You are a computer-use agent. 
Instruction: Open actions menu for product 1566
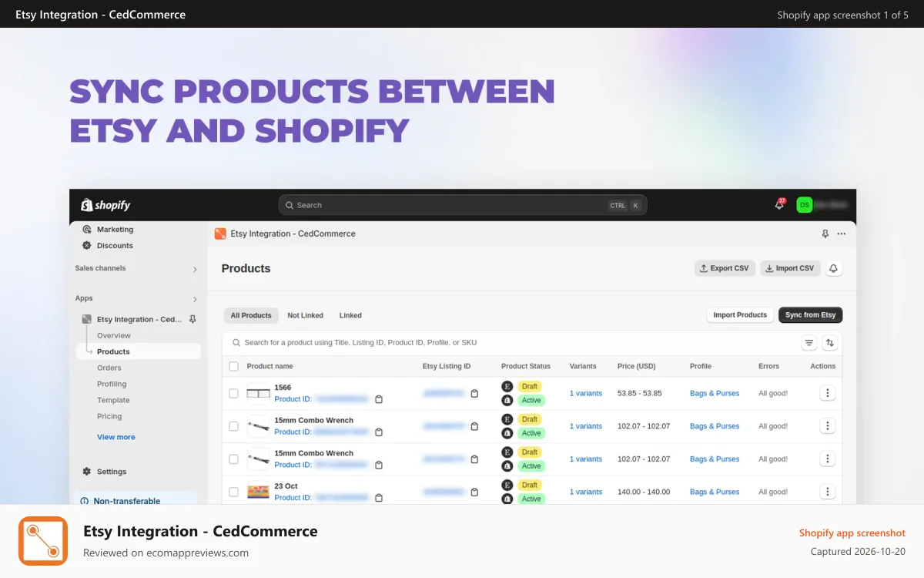pyautogui.click(x=828, y=393)
